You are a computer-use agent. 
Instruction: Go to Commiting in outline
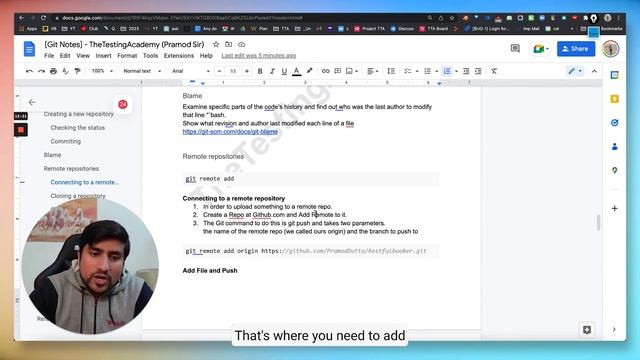pos(65,141)
